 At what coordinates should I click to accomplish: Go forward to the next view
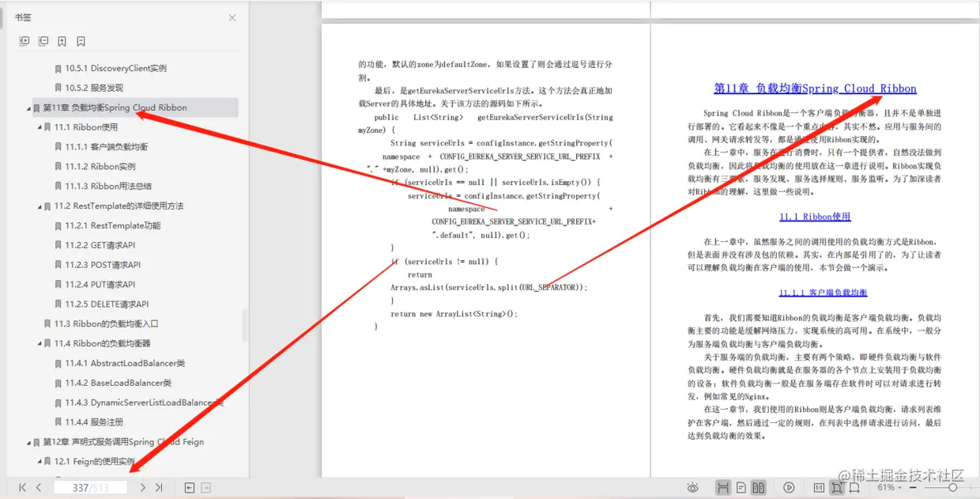(206, 488)
